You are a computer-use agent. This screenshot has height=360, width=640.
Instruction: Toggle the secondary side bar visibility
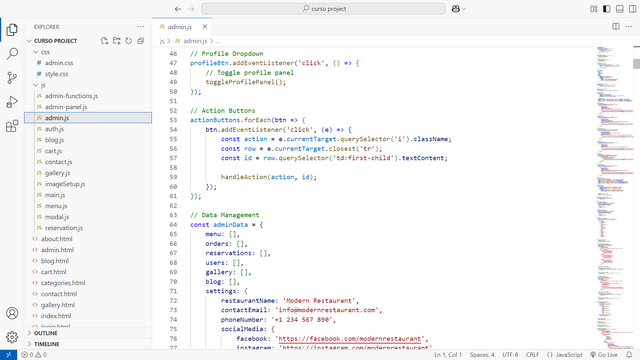pos(632,9)
